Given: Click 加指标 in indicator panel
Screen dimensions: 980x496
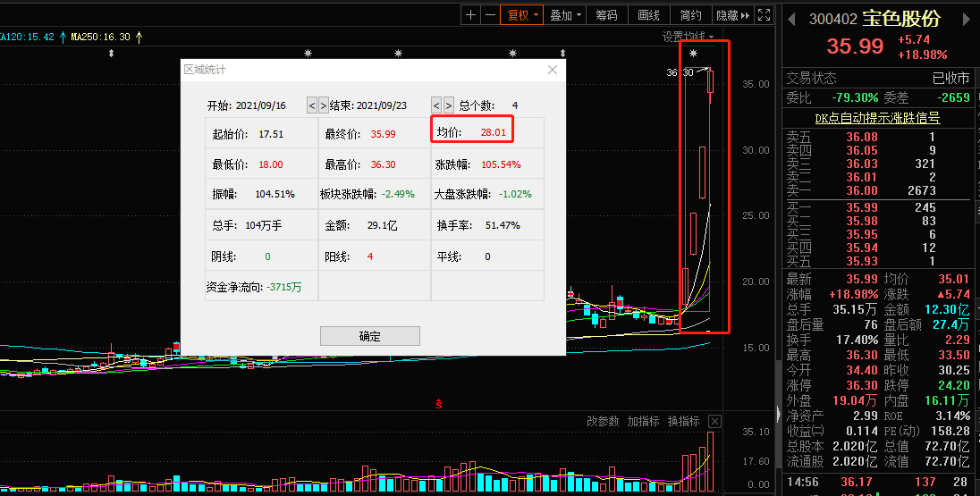Looking at the screenshot, I should 643,421.
